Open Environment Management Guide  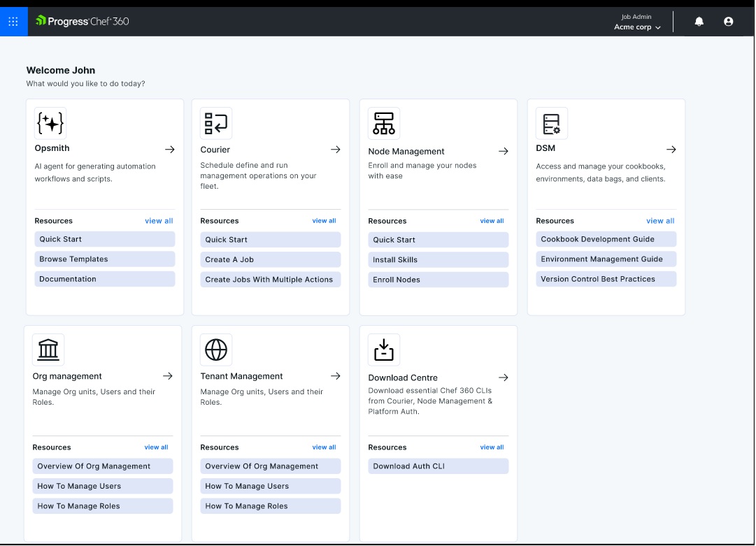coord(606,259)
